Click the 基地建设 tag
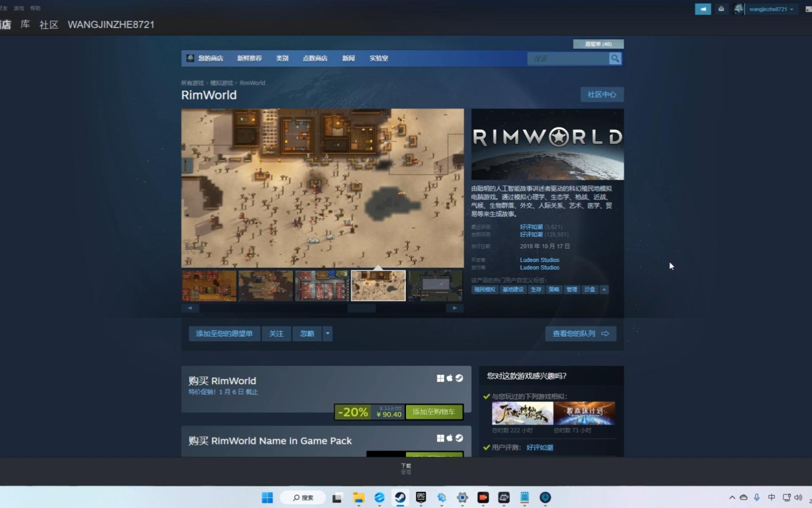The height and width of the screenshot is (508, 812). 513,290
